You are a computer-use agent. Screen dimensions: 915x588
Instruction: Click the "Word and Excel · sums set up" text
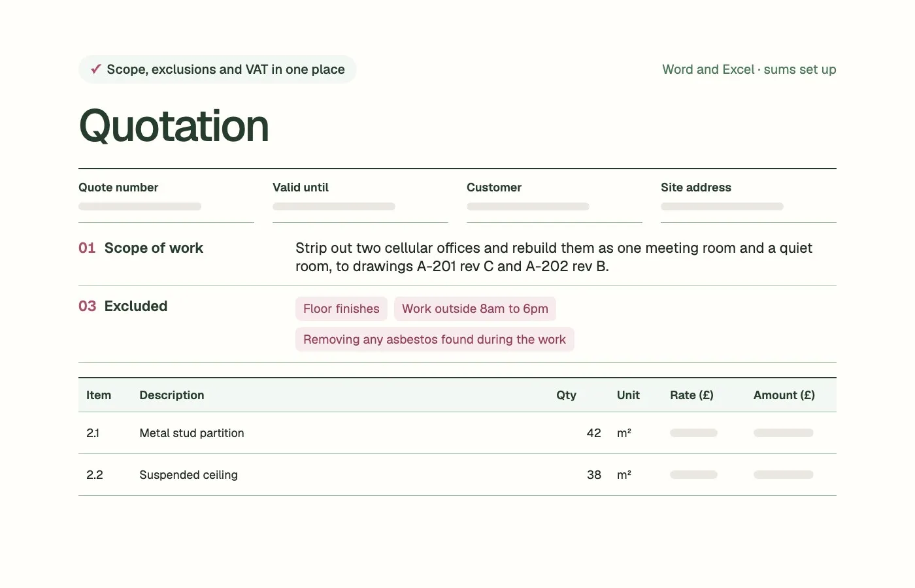pyautogui.click(x=749, y=69)
